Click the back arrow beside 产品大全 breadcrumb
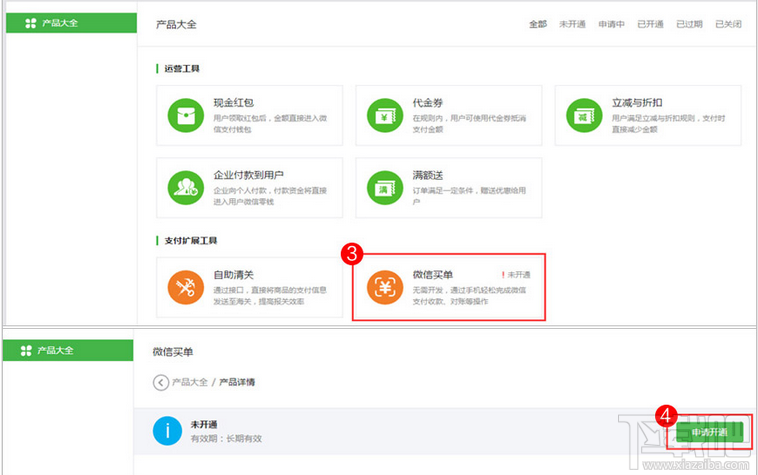Viewport: 758px width, 475px height. [161, 382]
